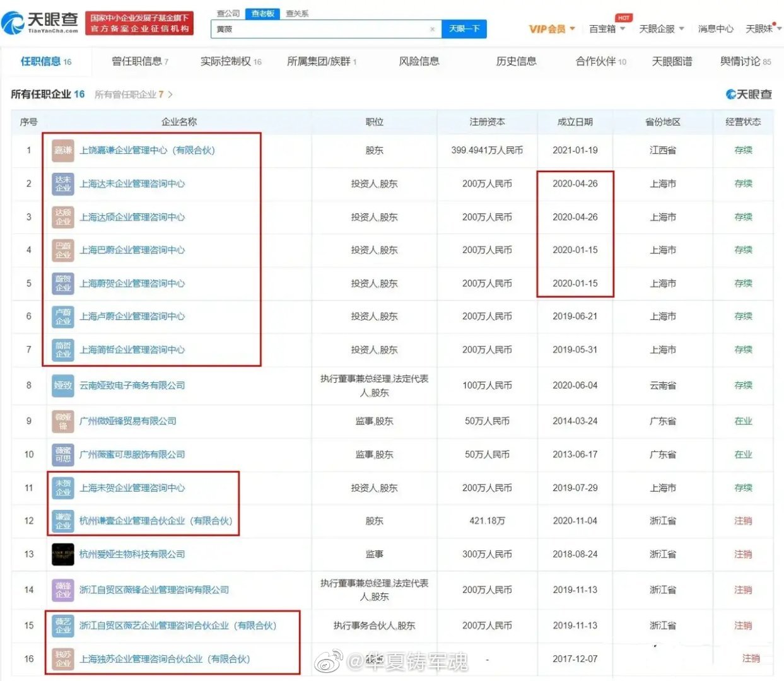
Task: Open the VIP会员 dropdown
Action: (x=547, y=29)
